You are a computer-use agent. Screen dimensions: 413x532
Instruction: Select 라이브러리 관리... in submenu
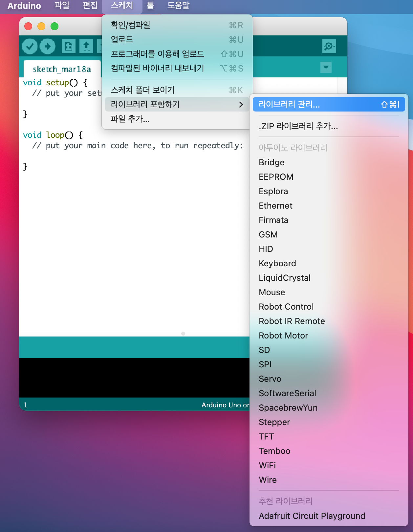tap(329, 104)
